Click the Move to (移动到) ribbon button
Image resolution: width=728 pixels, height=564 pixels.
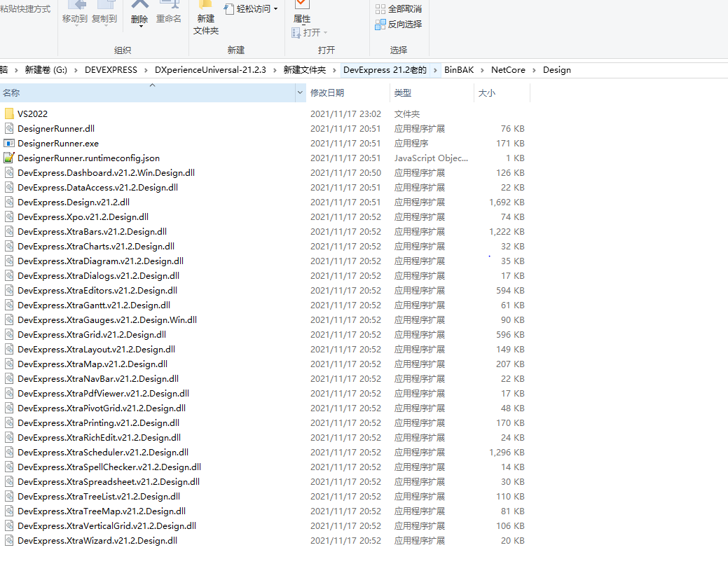tap(75, 13)
